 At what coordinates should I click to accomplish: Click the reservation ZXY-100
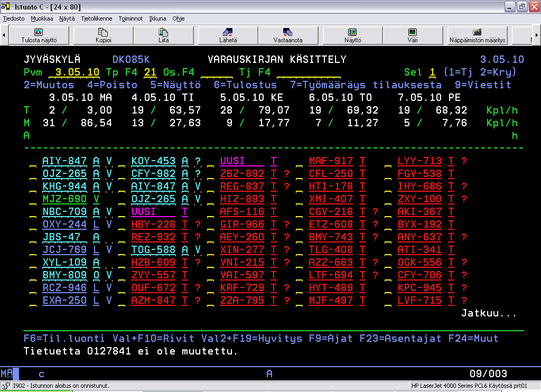click(x=419, y=199)
